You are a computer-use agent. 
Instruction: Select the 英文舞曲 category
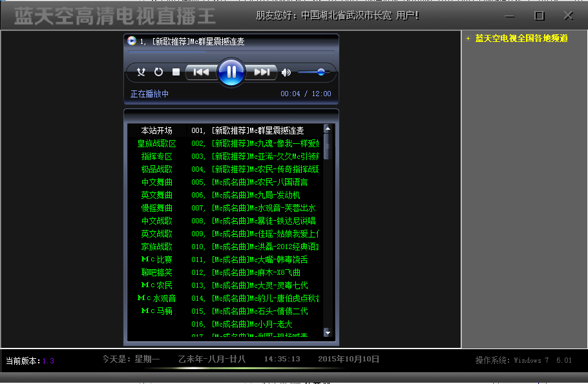(x=157, y=195)
